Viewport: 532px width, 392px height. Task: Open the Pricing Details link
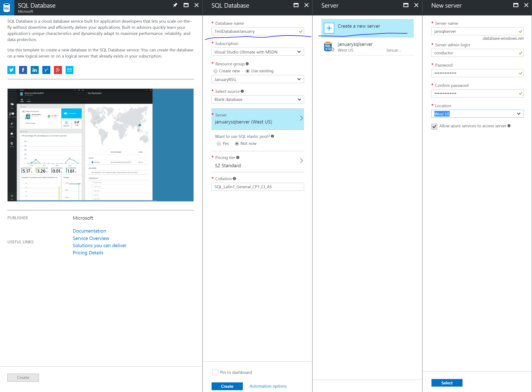88,253
